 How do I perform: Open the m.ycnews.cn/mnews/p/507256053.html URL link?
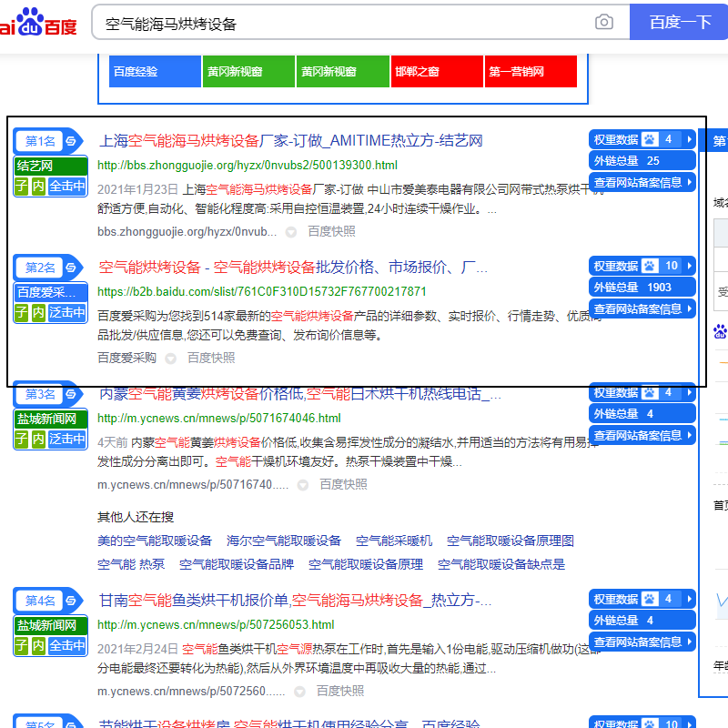[216, 625]
